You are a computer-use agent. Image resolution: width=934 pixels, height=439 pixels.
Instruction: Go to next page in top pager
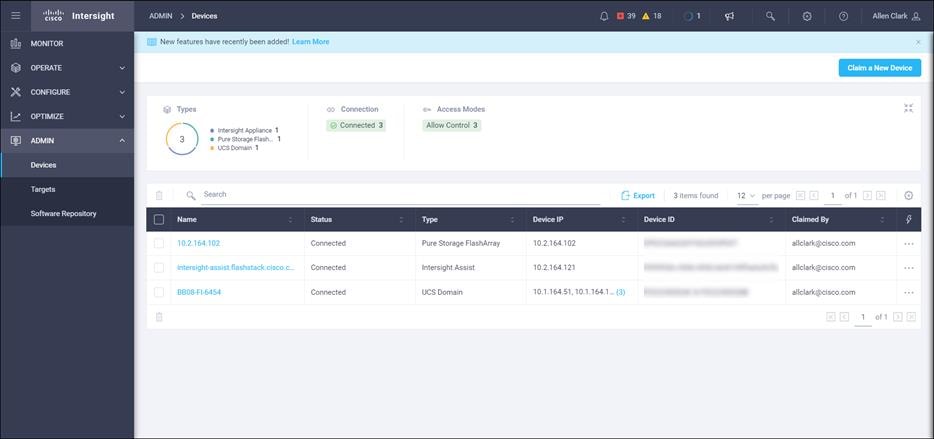coord(867,195)
